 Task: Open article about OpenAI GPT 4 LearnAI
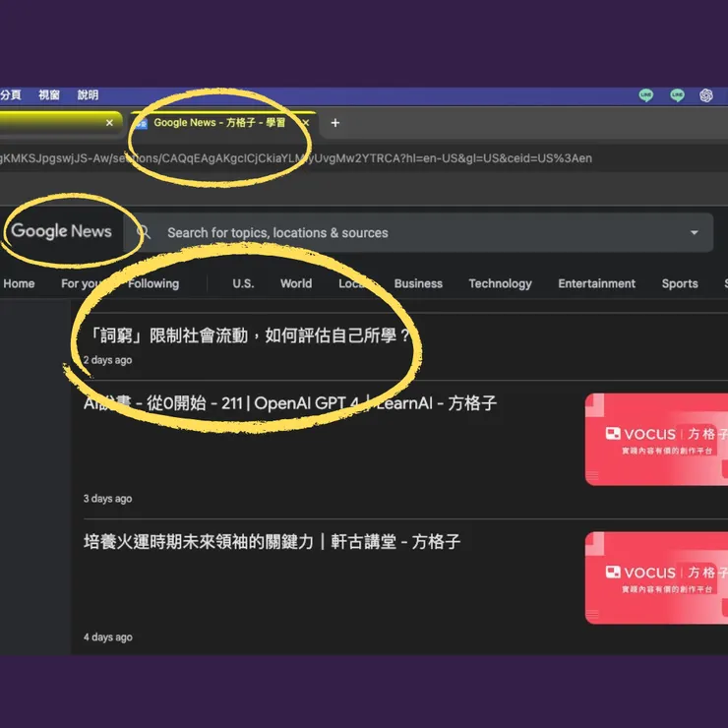point(290,403)
